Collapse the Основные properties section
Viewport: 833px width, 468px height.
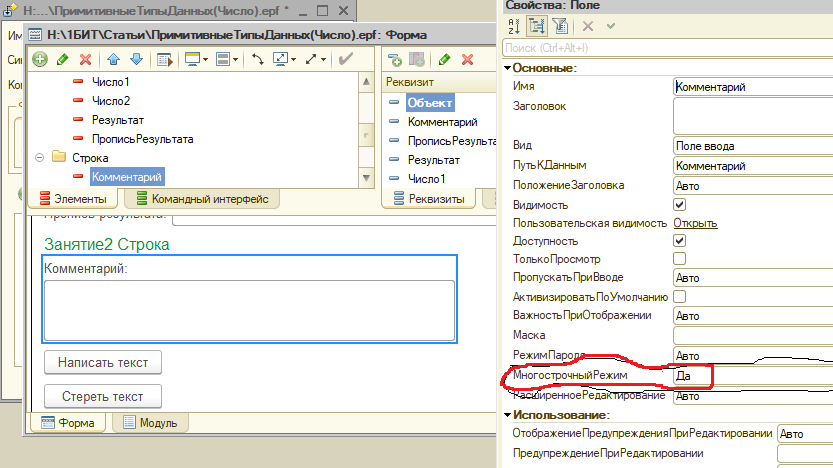(508, 68)
